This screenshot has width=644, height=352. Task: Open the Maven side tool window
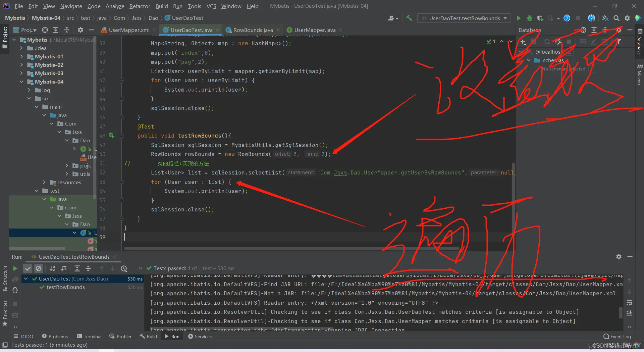point(640,74)
